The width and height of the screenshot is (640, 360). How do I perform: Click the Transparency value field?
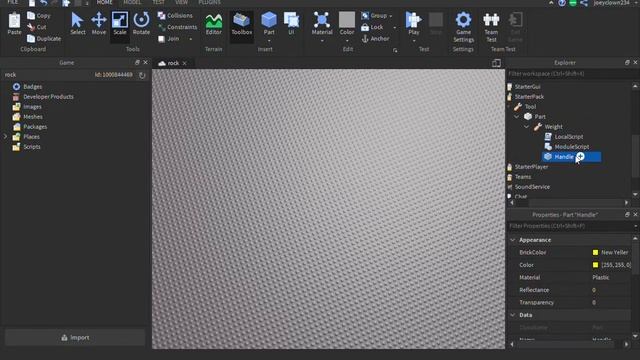[611, 302]
